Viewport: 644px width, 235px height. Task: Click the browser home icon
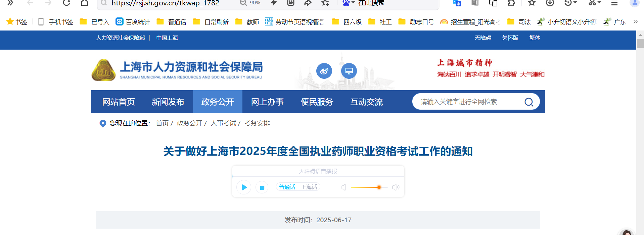point(85,3)
